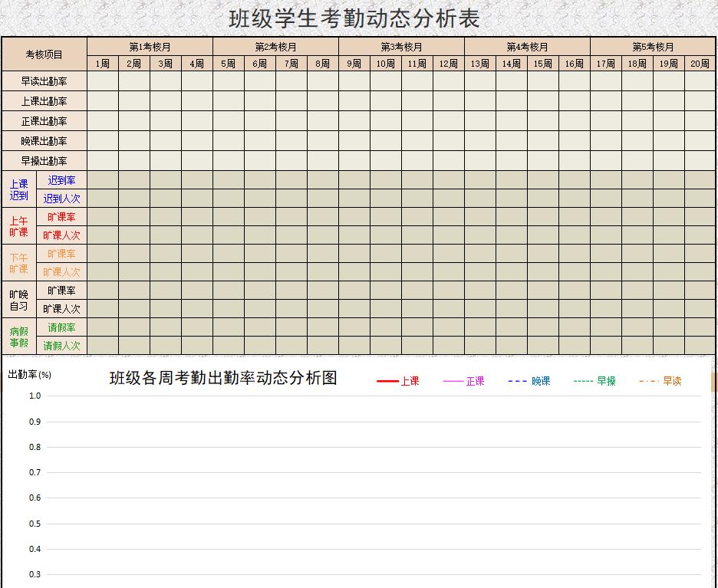The image size is (718, 588).
Task: Click the orange 早读 legend line icon
Action: point(649,381)
